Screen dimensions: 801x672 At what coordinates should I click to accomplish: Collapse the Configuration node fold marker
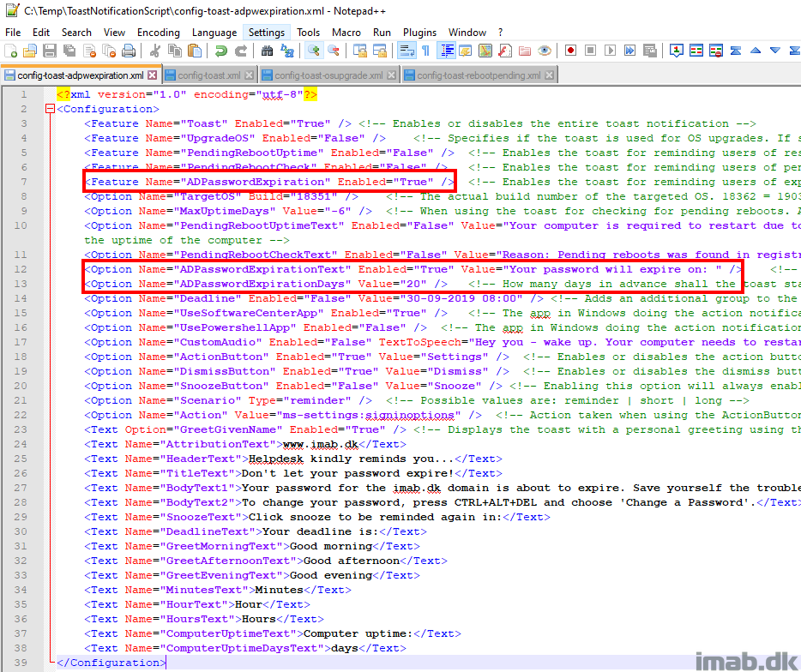coord(50,109)
